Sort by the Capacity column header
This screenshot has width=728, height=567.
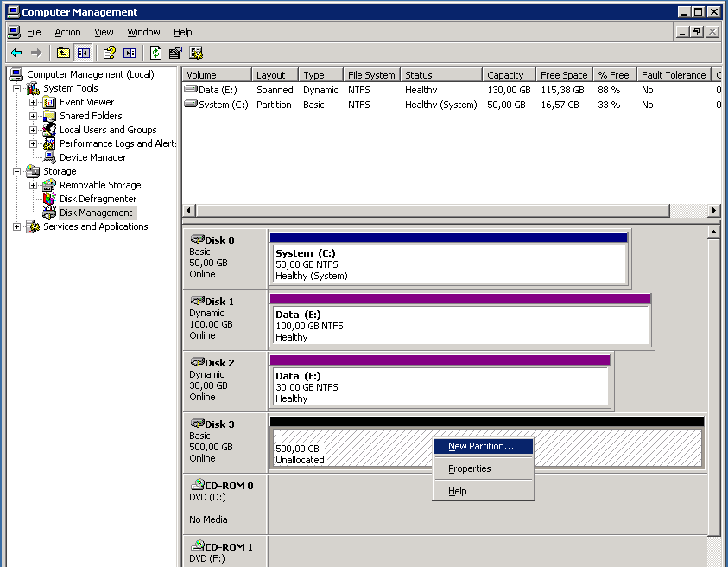[x=509, y=75]
